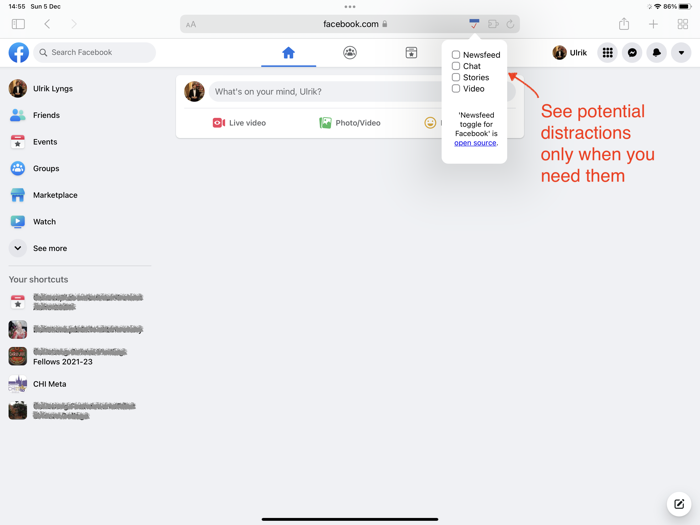Open the Home tab in Facebook

coord(288,53)
